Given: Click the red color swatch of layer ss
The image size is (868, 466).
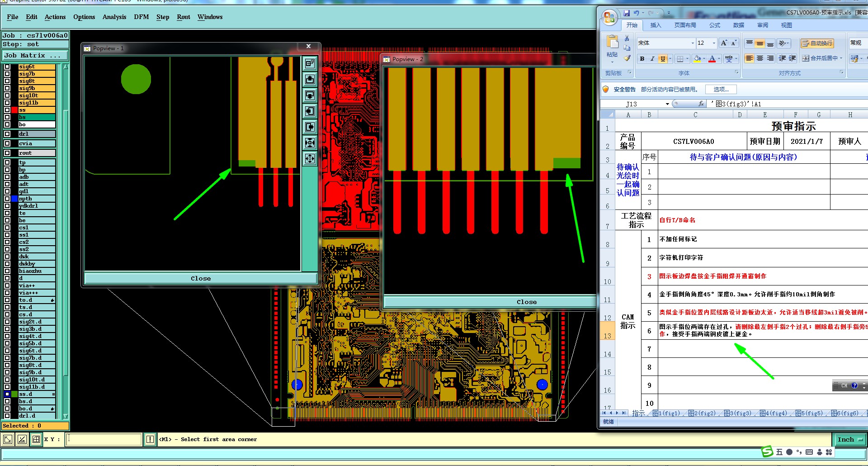Looking at the screenshot, I should pyautogui.click(x=14, y=110).
